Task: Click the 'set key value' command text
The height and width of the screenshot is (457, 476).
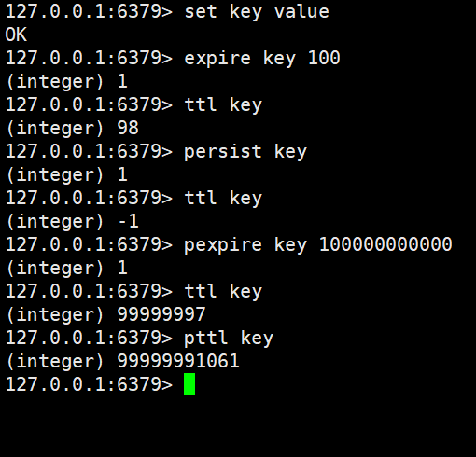Action: pyautogui.click(x=257, y=12)
